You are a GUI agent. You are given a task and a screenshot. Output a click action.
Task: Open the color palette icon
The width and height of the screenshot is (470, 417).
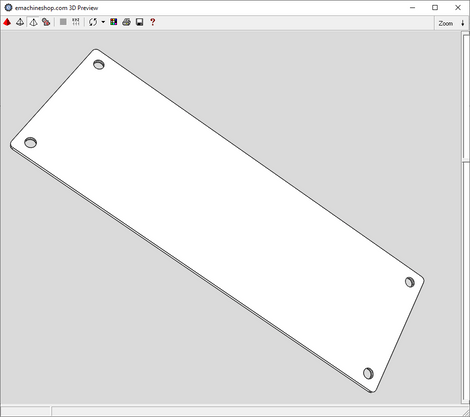point(114,22)
